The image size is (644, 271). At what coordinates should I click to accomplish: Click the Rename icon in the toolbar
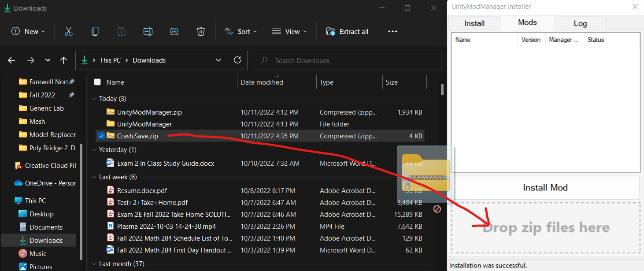pyautogui.click(x=148, y=31)
